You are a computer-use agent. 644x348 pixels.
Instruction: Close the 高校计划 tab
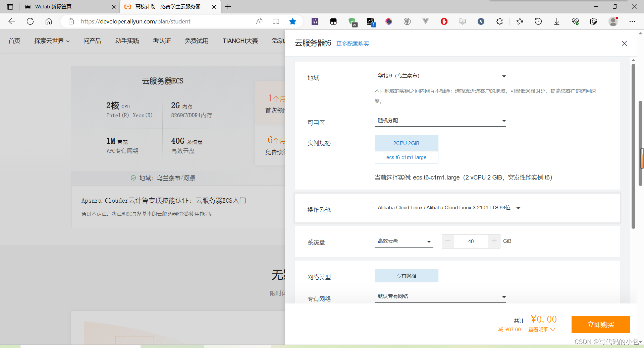click(x=214, y=7)
